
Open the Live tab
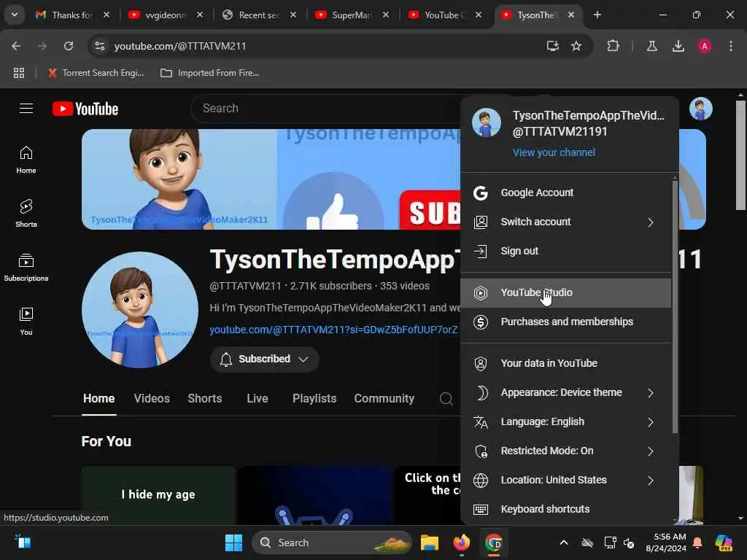coord(258,399)
